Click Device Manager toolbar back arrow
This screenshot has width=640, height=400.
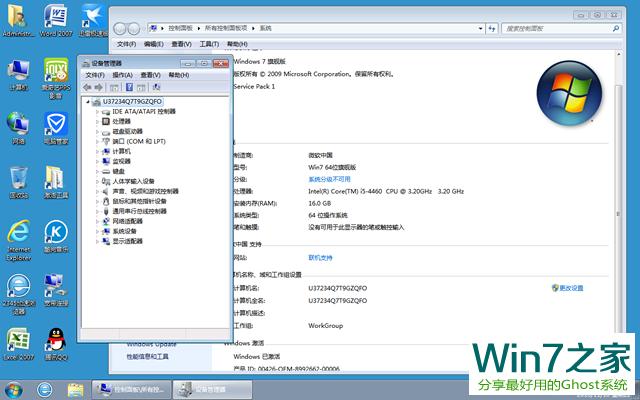click(87, 87)
